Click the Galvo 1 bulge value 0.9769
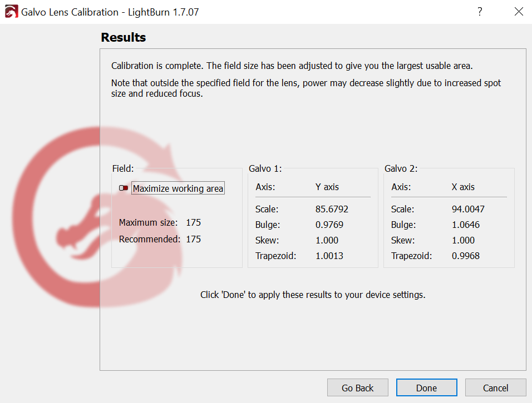The image size is (532, 403). point(329,225)
